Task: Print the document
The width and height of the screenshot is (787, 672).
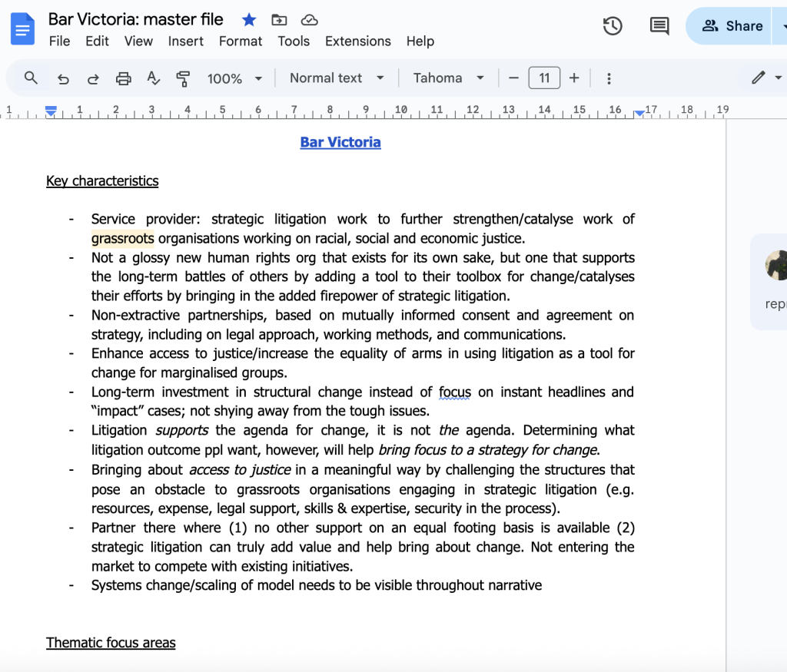Action: [x=124, y=79]
